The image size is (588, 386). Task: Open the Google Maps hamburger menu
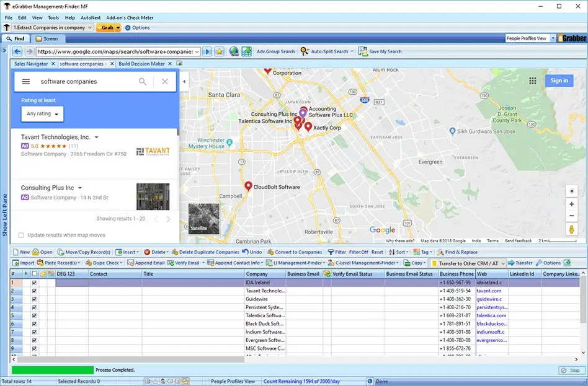click(x=26, y=81)
